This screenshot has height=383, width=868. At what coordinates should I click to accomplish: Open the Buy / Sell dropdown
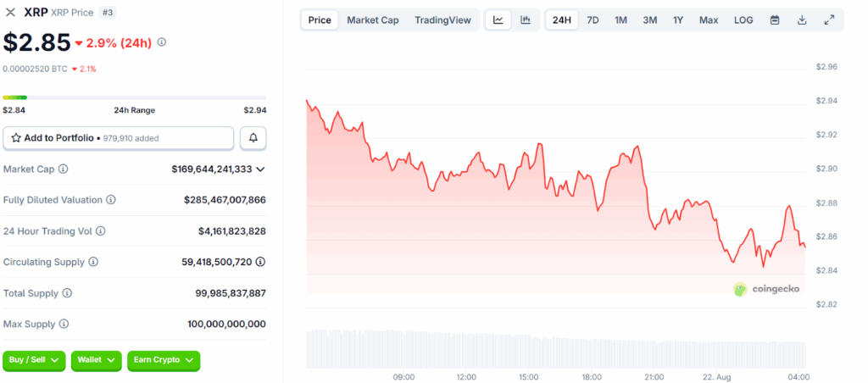(x=34, y=360)
